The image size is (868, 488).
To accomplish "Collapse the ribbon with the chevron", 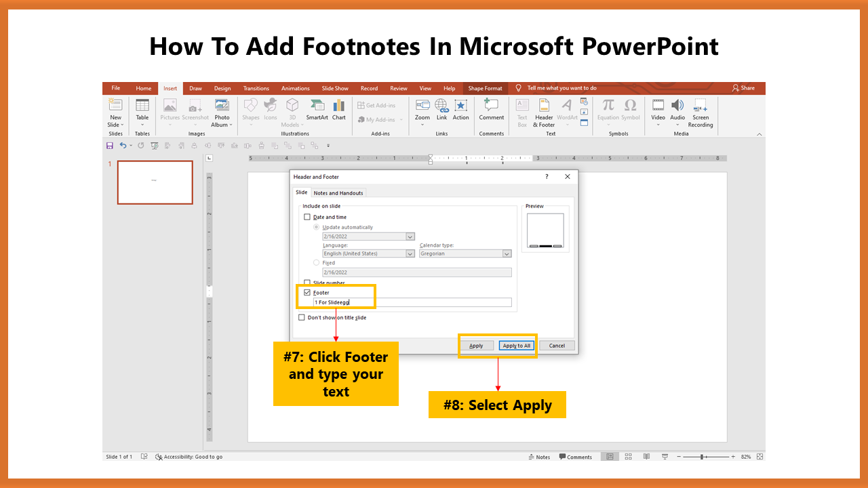I will pos(759,134).
